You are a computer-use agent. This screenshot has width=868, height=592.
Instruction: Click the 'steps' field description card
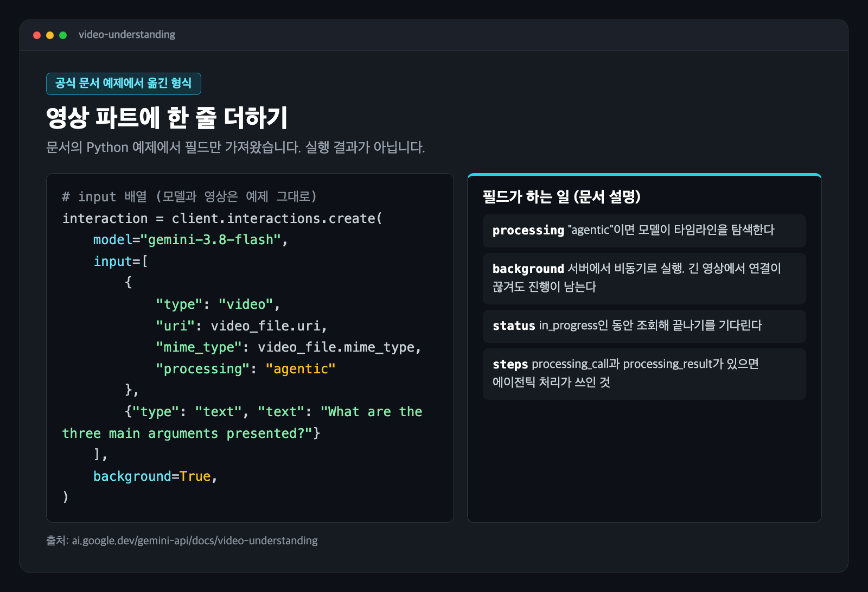(x=644, y=374)
